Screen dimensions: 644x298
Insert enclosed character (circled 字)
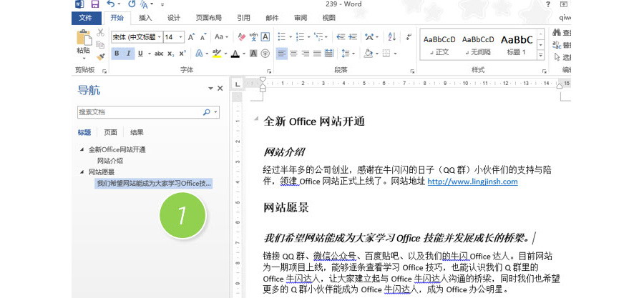265,54
